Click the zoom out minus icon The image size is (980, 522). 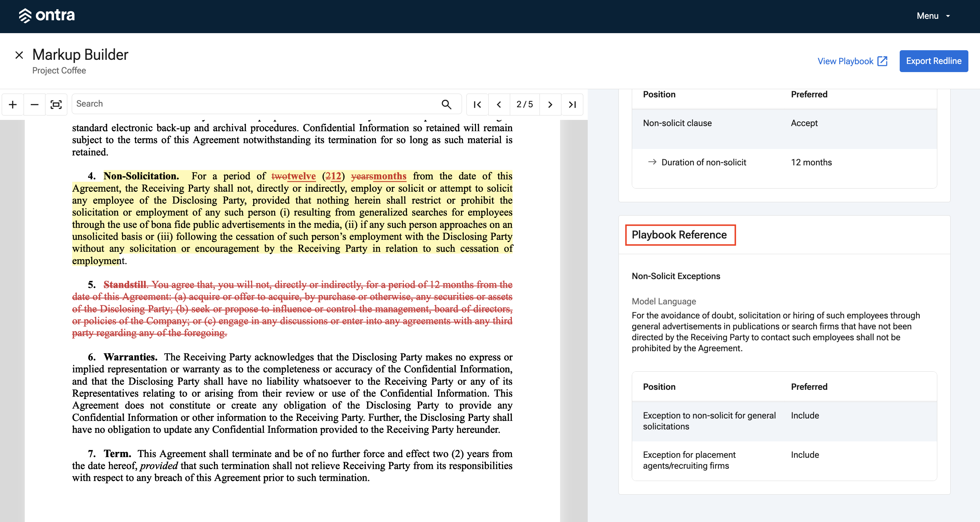34,104
